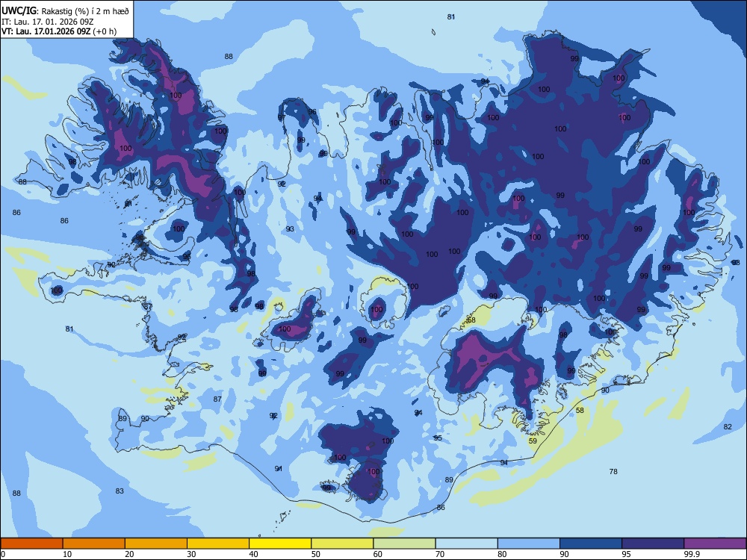Click the humidity value '83' on the map
This screenshot has height=560, width=747.
tap(120, 491)
